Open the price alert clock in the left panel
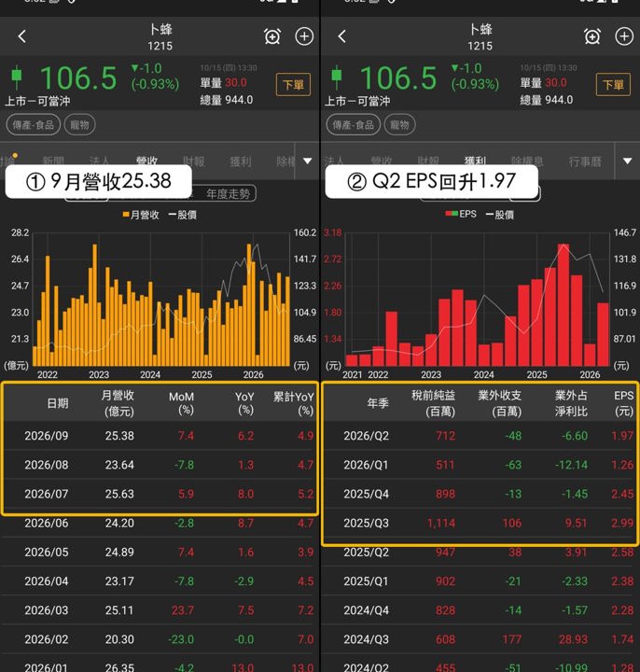Viewport: 640px width, 672px height. (x=272, y=36)
